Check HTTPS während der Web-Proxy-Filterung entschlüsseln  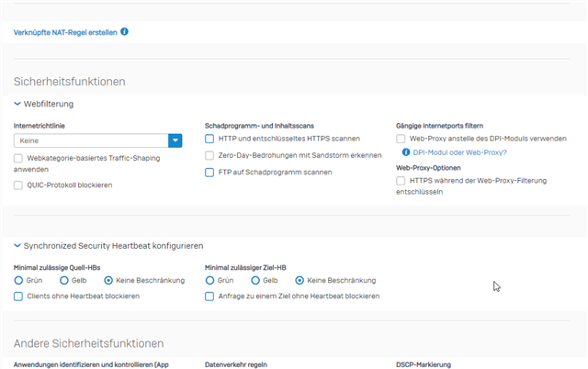pyautogui.click(x=401, y=181)
